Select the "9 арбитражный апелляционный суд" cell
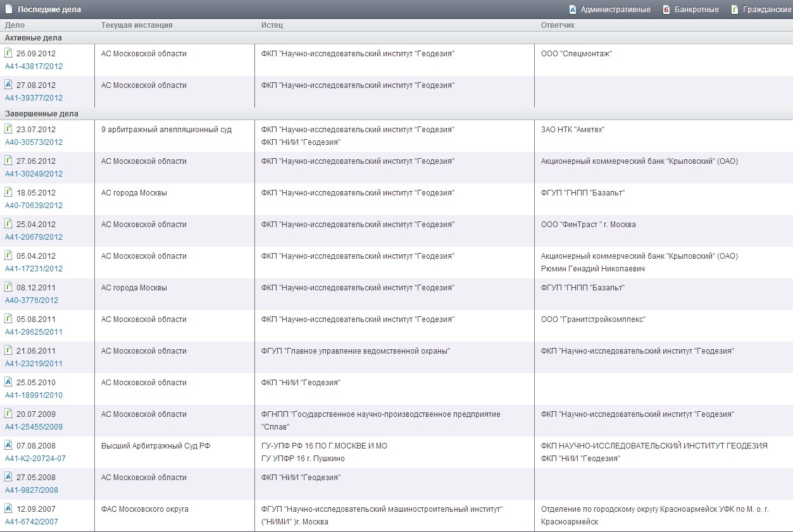Viewport: 793px width, 532px height. [x=166, y=130]
